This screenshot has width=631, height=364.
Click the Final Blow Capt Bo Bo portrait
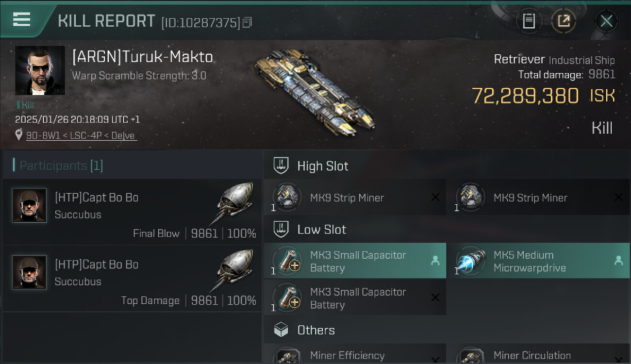coord(30,206)
